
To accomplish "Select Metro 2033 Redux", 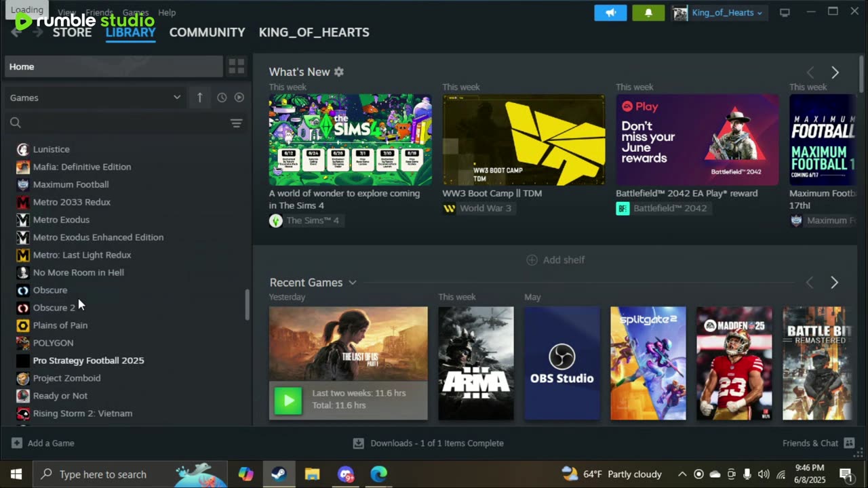I will 71,202.
